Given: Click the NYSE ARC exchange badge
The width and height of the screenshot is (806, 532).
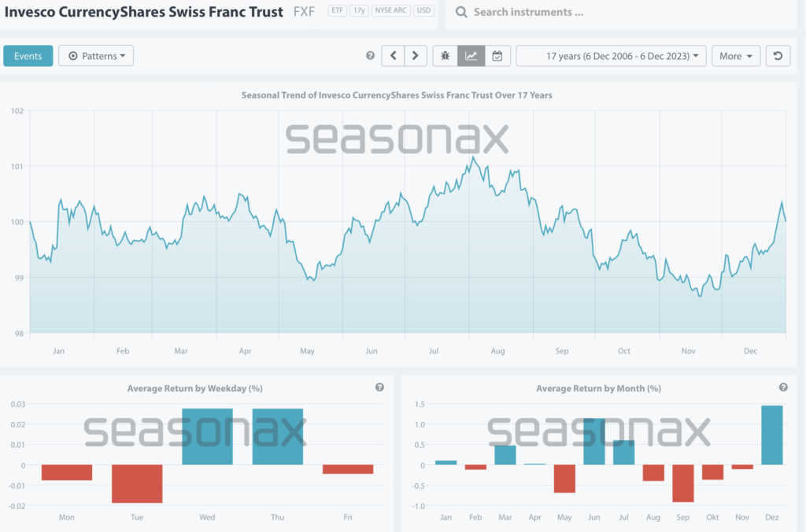Looking at the screenshot, I should 392,12.
